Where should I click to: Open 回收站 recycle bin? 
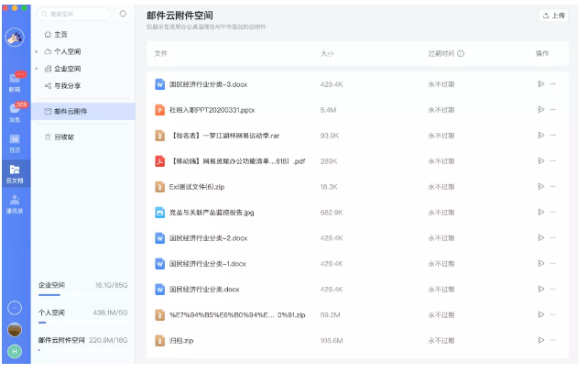click(x=64, y=137)
